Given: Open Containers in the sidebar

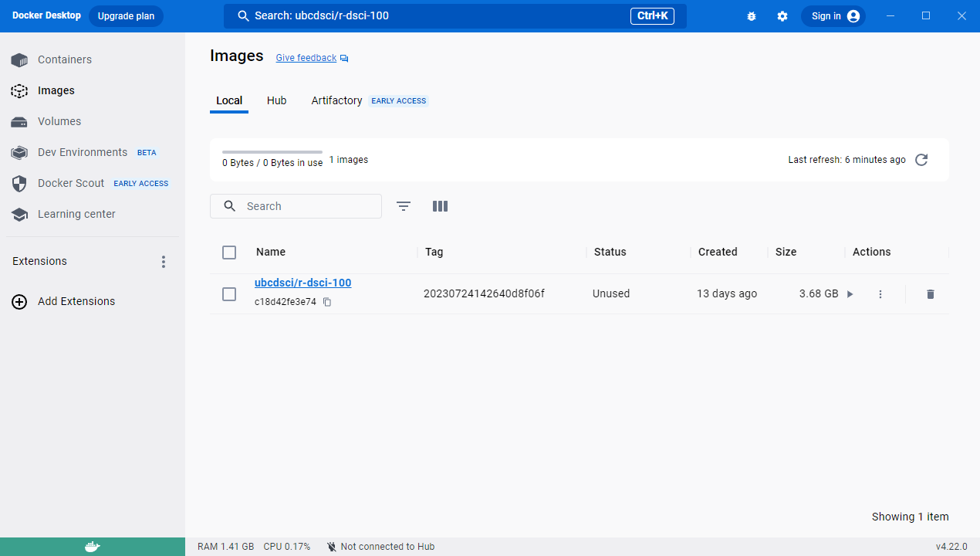Looking at the screenshot, I should (x=65, y=59).
